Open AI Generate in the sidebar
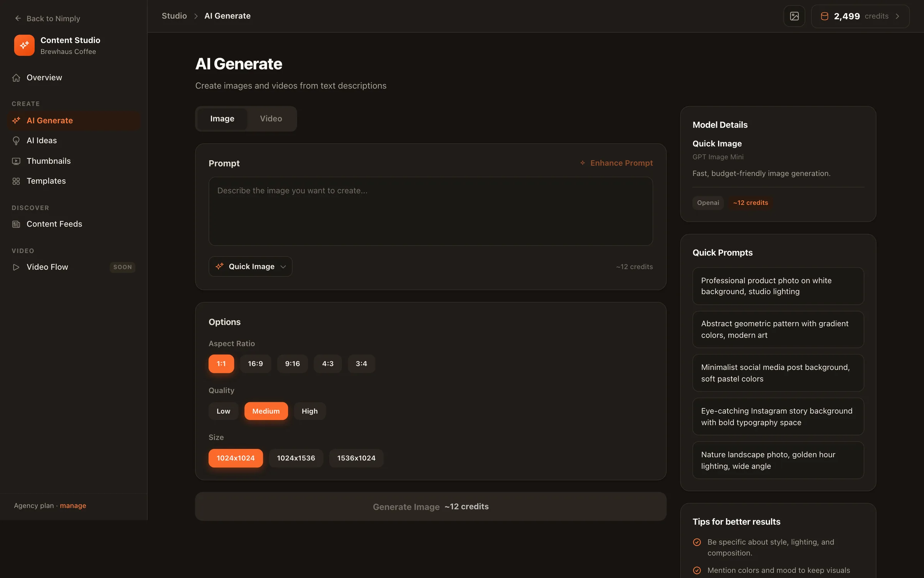 74,121
